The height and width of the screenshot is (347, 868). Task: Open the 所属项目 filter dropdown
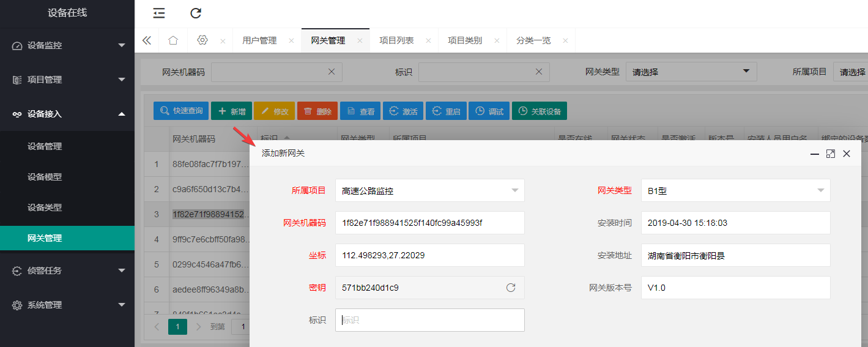(850, 72)
